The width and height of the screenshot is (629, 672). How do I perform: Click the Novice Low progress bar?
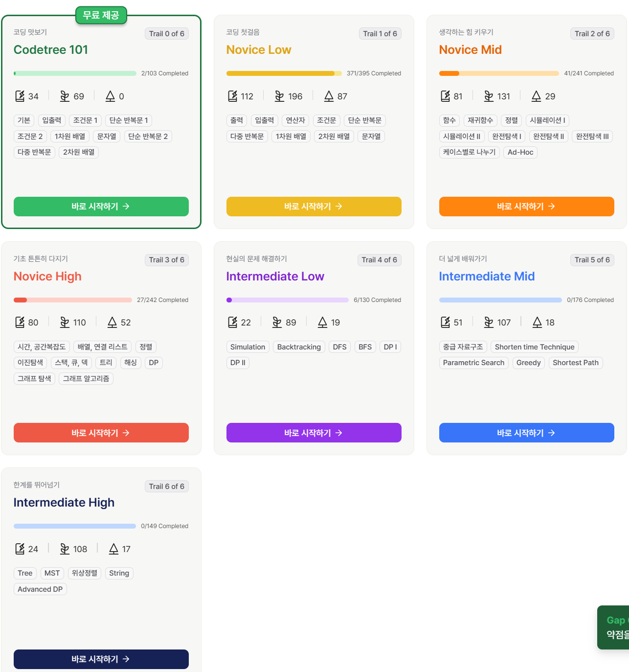[284, 73]
